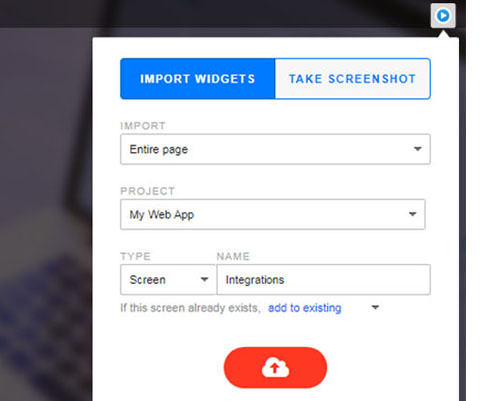Click the red upload button
Screen dimensions: 500x401
(275, 368)
